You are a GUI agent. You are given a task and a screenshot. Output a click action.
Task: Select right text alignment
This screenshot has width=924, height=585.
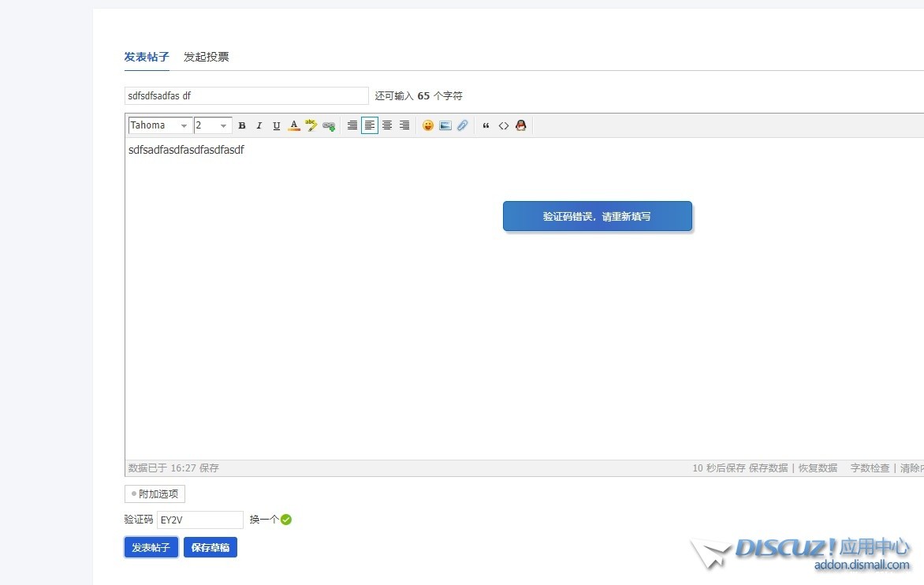[404, 126]
